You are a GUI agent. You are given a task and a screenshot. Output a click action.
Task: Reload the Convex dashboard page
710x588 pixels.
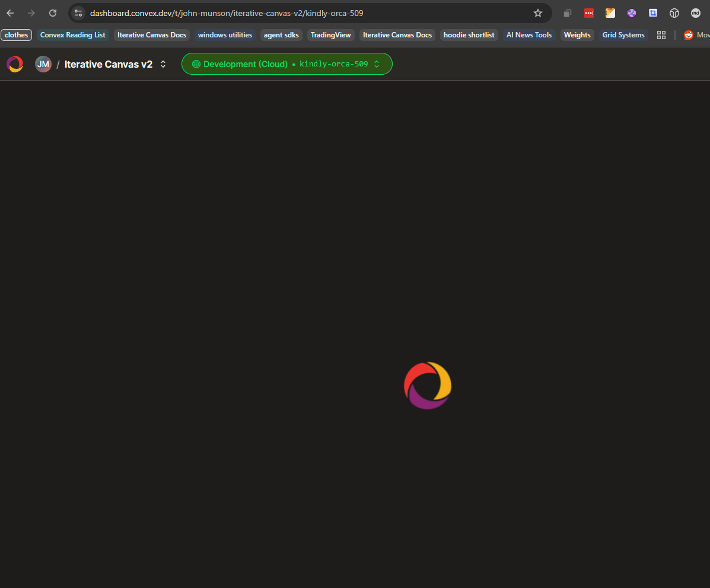[53, 13]
